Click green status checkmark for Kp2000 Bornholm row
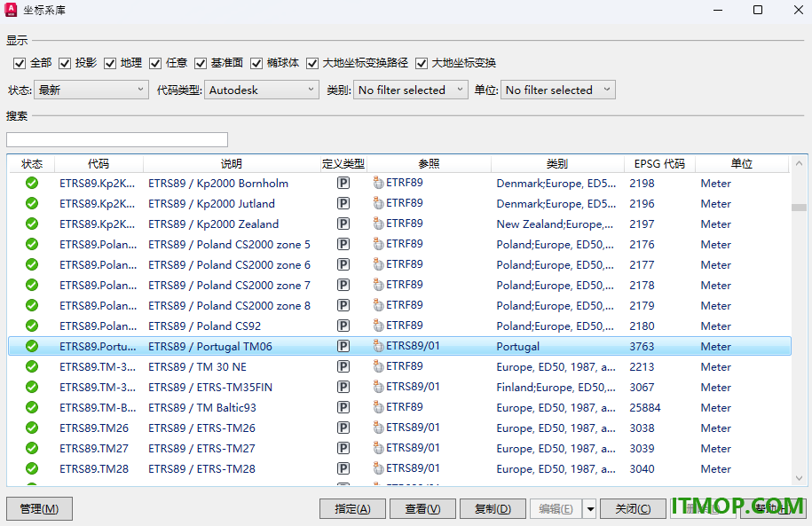 point(32,183)
